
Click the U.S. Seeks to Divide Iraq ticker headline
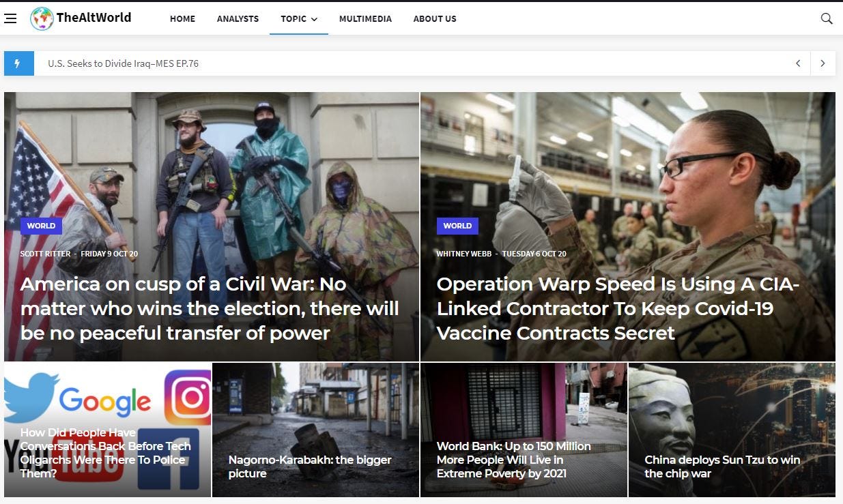click(x=123, y=63)
